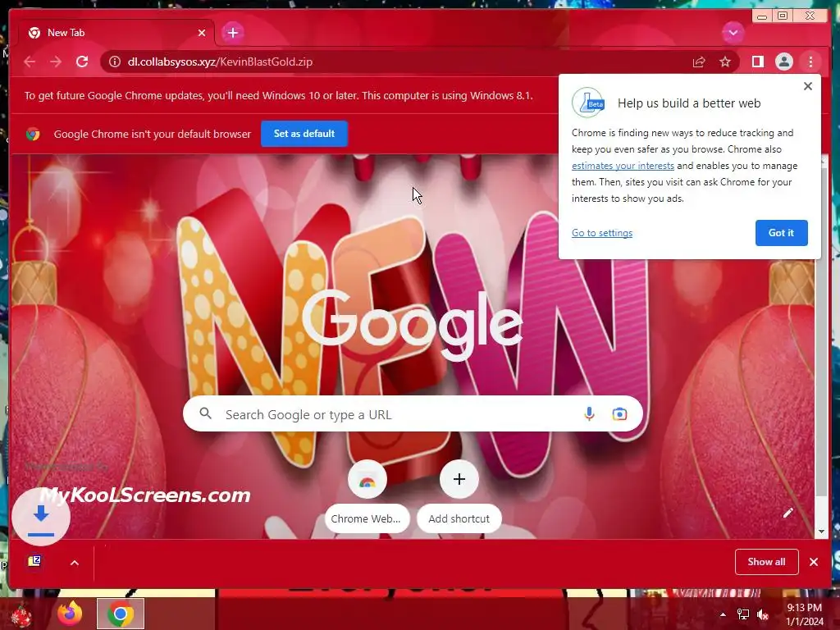Screen dimensions: 840x630
Task: Open the network tray icon
Action: (x=743, y=614)
